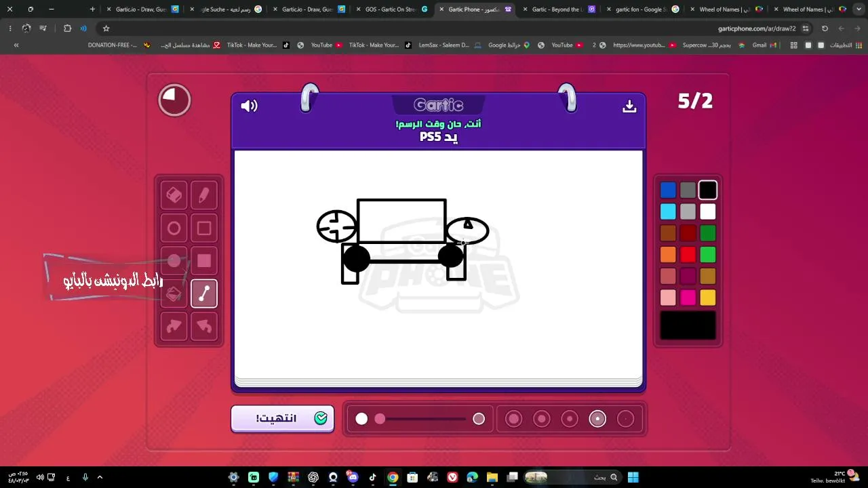Select the pencil drawing tool
868x488 pixels.
coord(204,195)
